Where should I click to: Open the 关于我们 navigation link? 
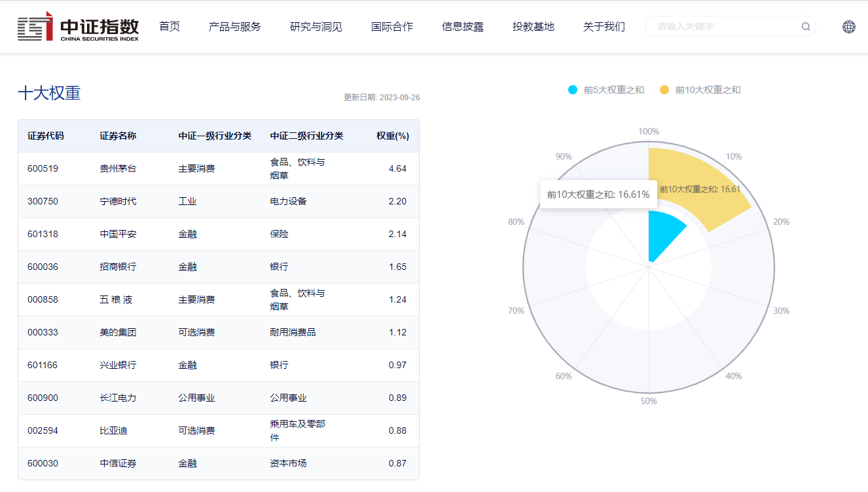click(x=604, y=27)
